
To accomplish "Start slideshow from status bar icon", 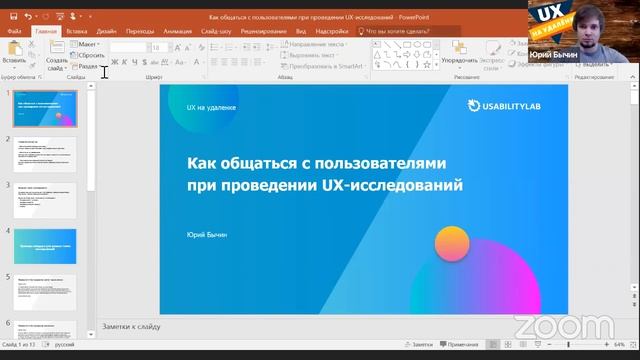I will [x=538, y=344].
